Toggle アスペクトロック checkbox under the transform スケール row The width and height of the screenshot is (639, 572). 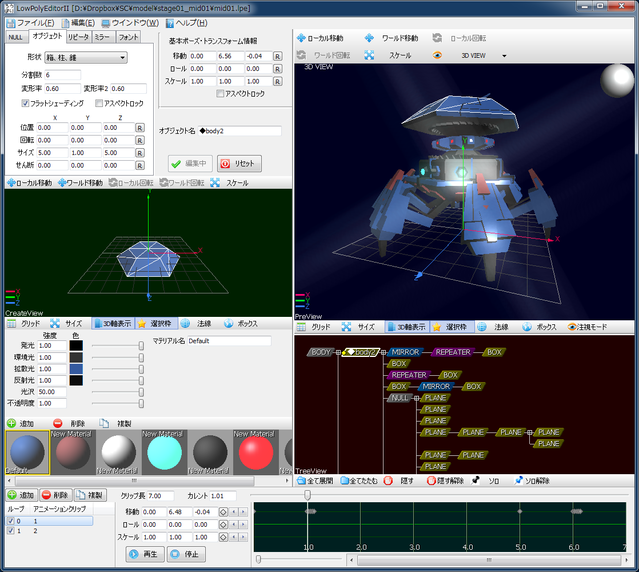[220, 94]
